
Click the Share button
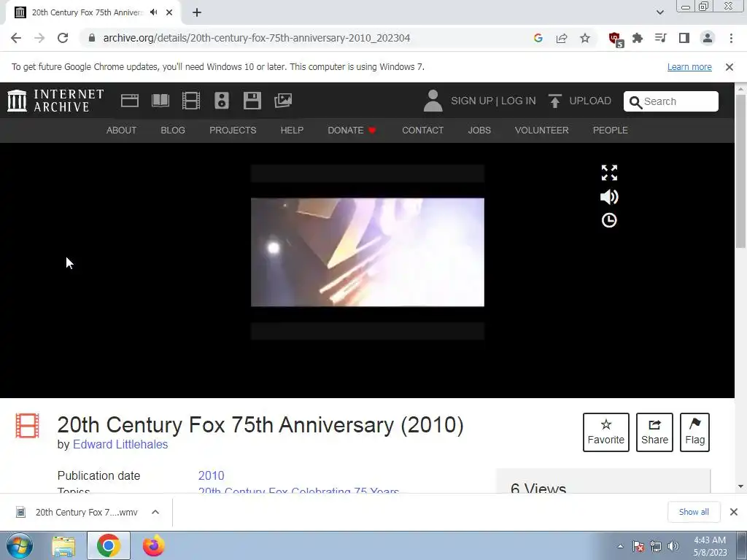tap(654, 432)
